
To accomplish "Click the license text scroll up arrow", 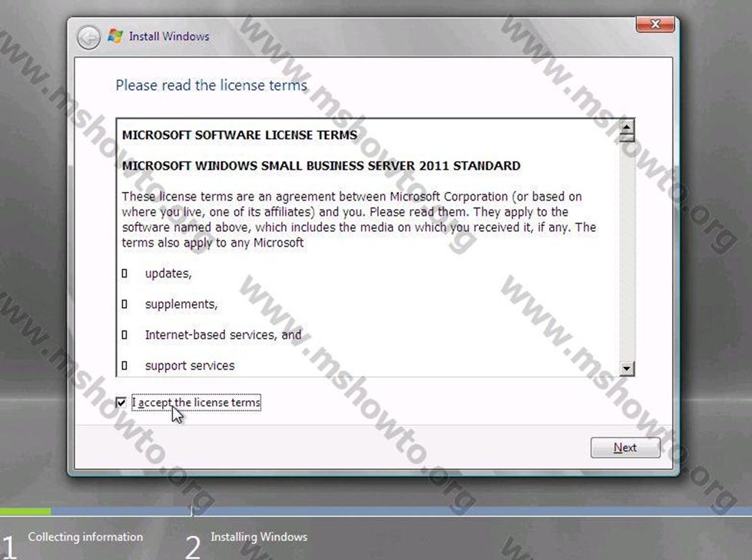I will pos(626,127).
